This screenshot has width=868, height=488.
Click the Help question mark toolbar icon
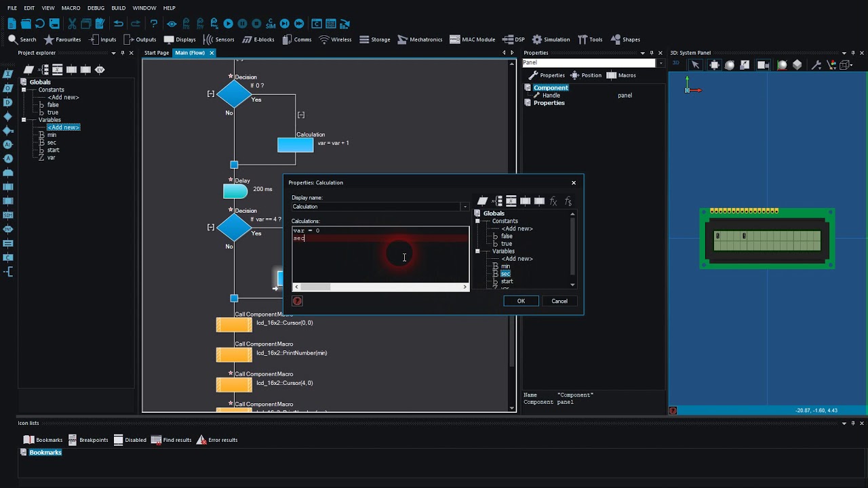point(154,24)
